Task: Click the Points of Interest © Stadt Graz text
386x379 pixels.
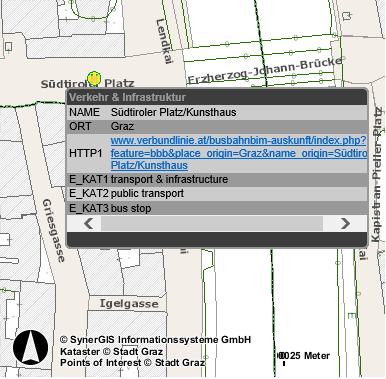Action: pos(133,363)
